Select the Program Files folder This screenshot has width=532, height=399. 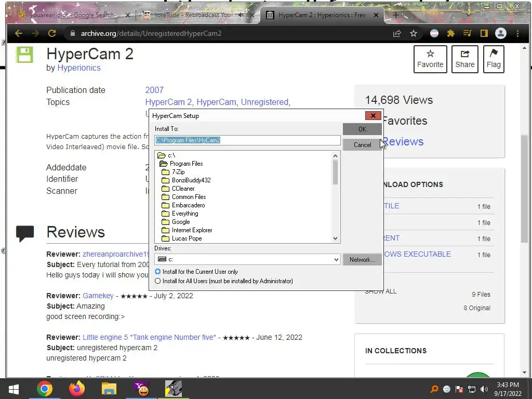click(x=181, y=164)
